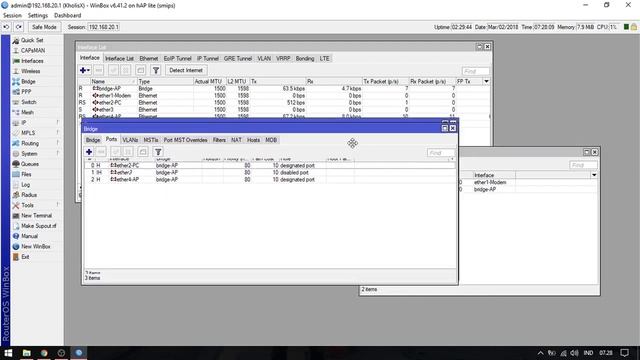The width and height of the screenshot is (640, 360).
Task: Select Bridge in the sidebar
Action: 28,82
